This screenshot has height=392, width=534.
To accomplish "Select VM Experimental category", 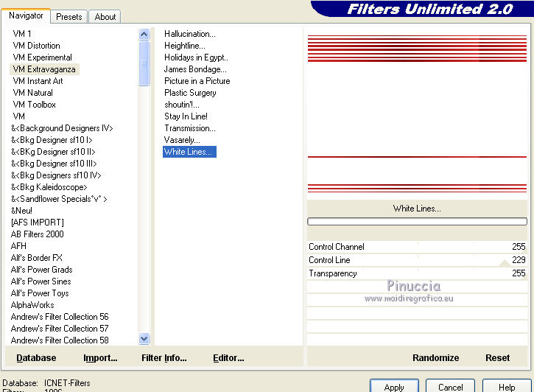I will [x=43, y=57].
